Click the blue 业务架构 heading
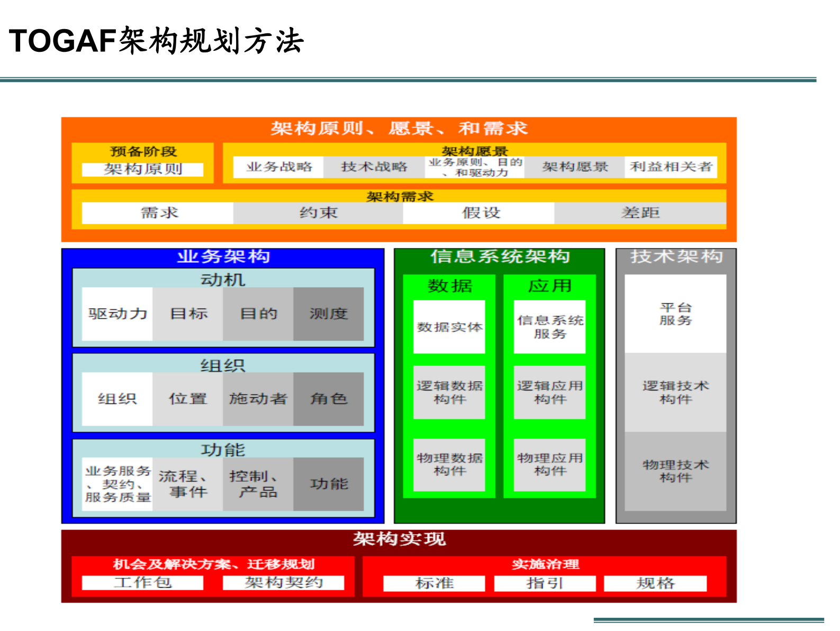The image size is (840, 631). (x=223, y=257)
